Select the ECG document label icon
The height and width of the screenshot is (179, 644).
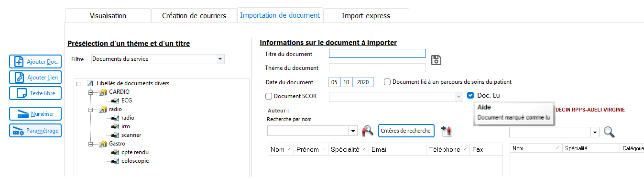[115, 101]
